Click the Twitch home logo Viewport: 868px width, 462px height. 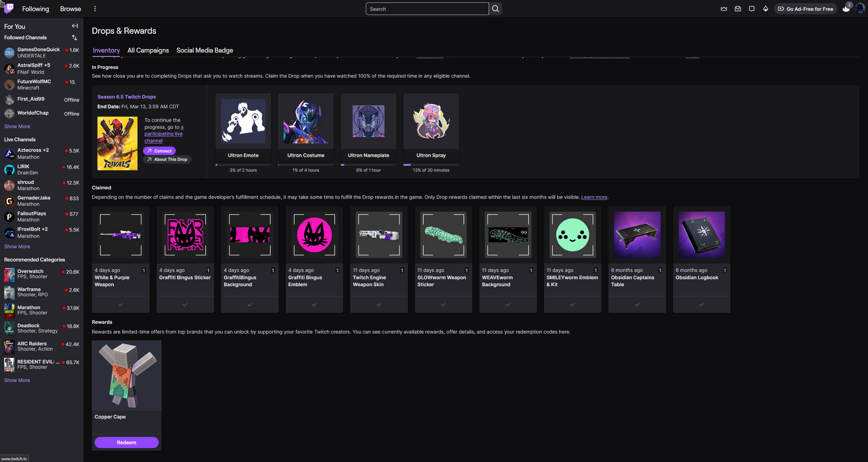pyautogui.click(x=9, y=8)
